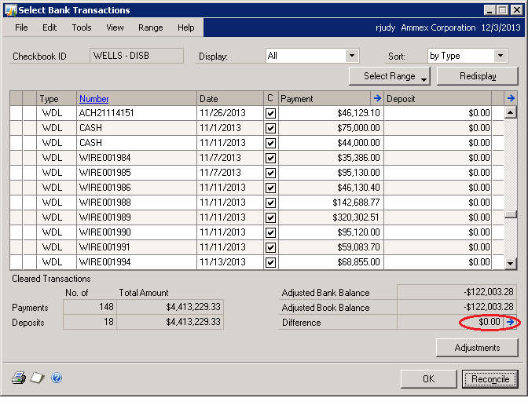
Task: Open the View menu
Action: pos(115,27)
